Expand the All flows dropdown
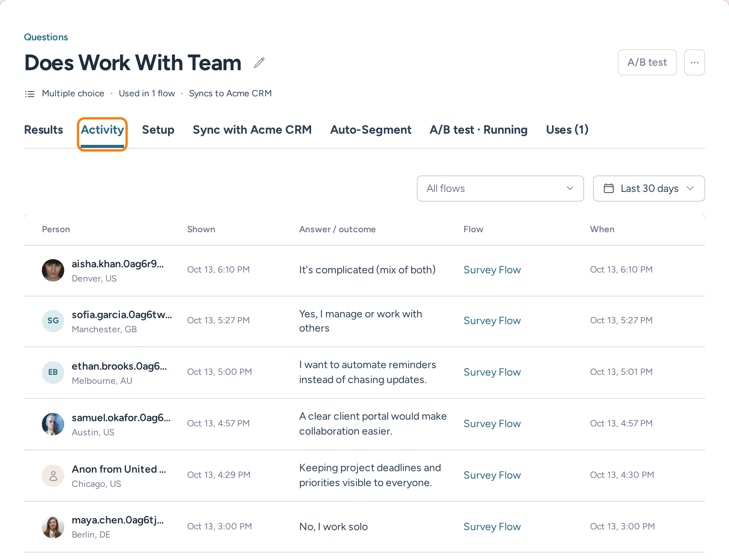The width and height of the screenshot is (729, 560). (x=500, y=189)
